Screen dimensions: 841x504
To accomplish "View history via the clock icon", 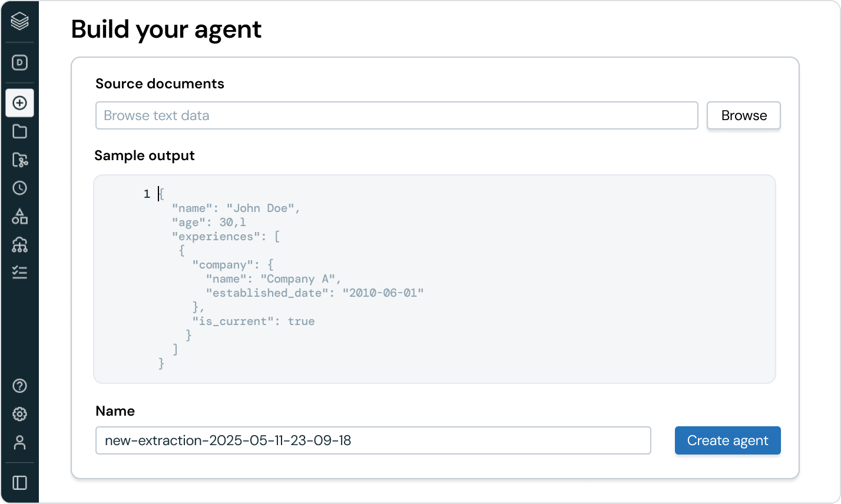I will point(19,188).
